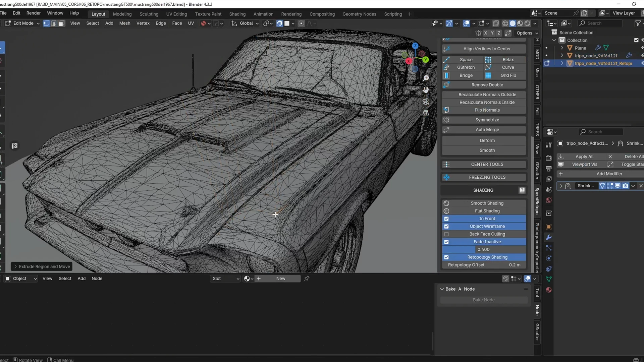Open Object properties tab icon
The height and width of the screenshot is (362, 644).
tap(549, 227)
